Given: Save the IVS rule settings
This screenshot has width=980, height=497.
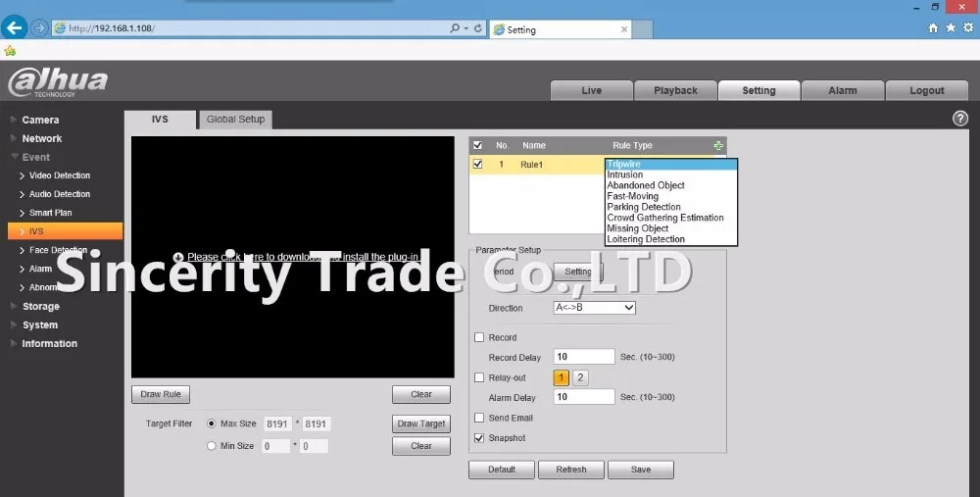Looking at the screenshot, I should click(641, 470).
